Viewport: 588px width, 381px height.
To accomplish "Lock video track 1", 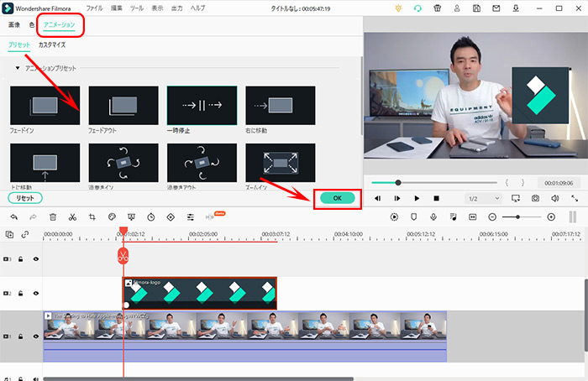I will pyautogui.click(x=21, y=337).
